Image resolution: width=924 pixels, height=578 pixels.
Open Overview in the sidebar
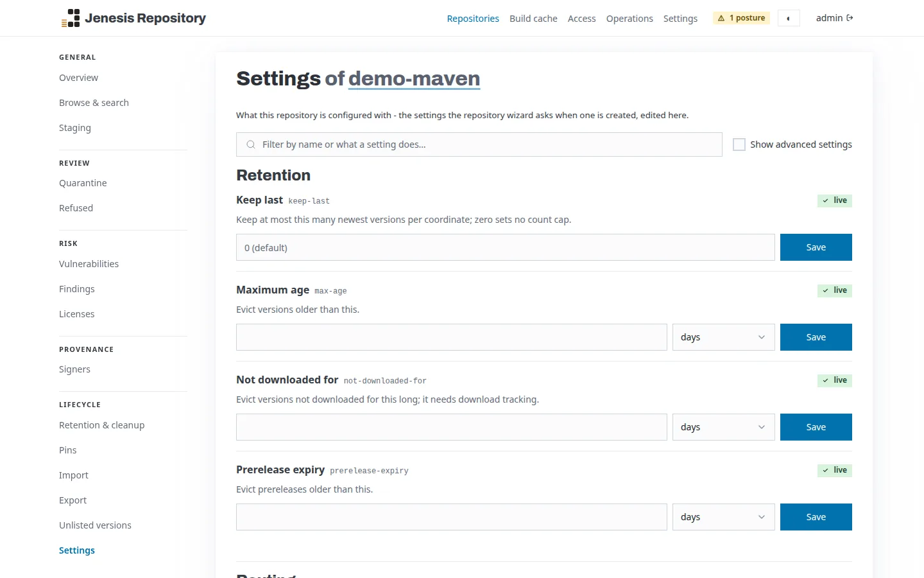click(78, 78)
